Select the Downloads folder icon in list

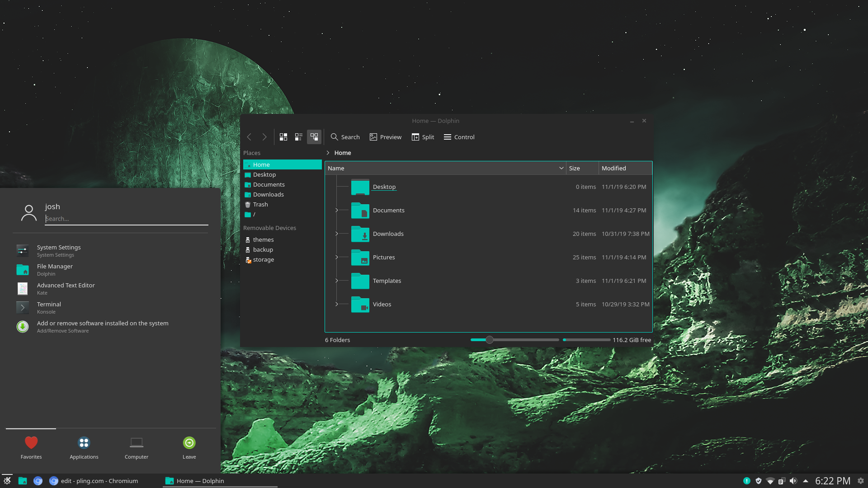click(360, 234)
